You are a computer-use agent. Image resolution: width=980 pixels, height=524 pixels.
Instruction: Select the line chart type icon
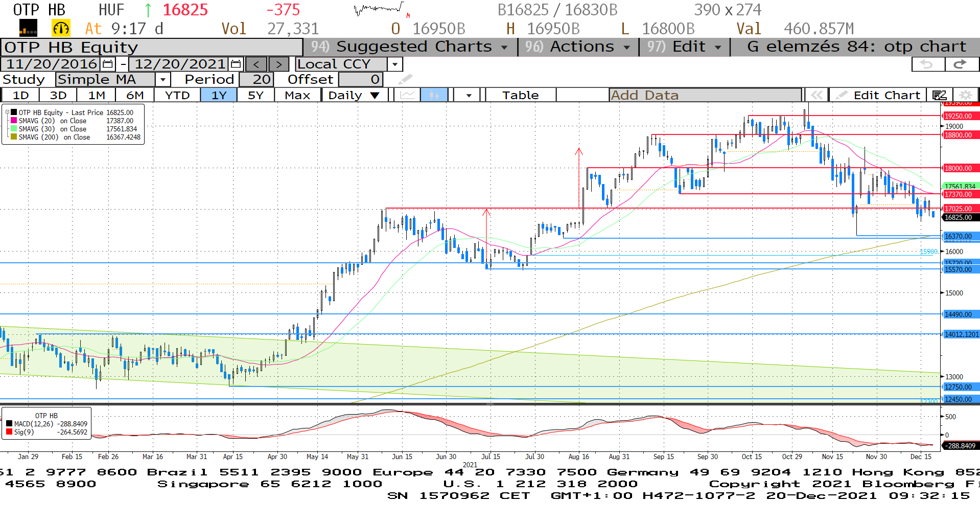tap(407, 95)
